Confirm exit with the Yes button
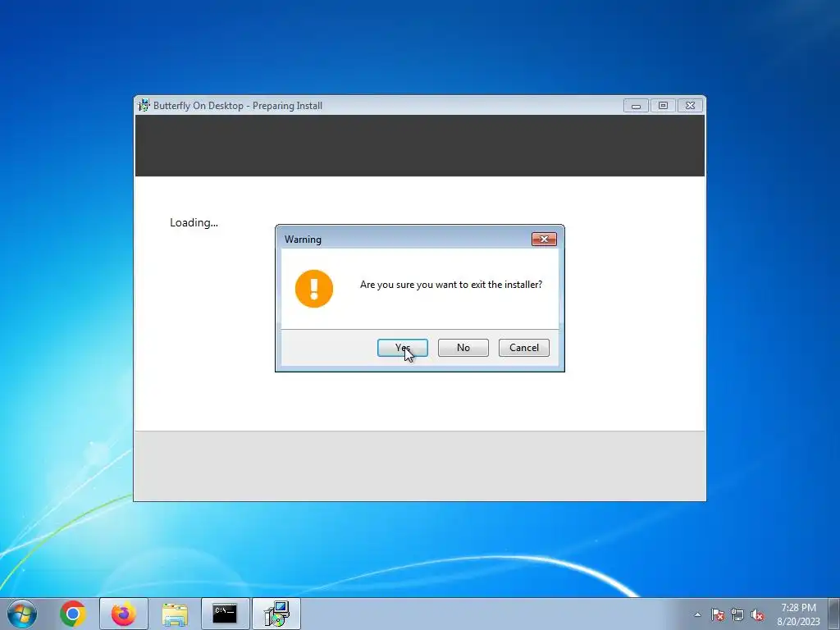Viewport: 840px width, 630px height. click(402, 348)
